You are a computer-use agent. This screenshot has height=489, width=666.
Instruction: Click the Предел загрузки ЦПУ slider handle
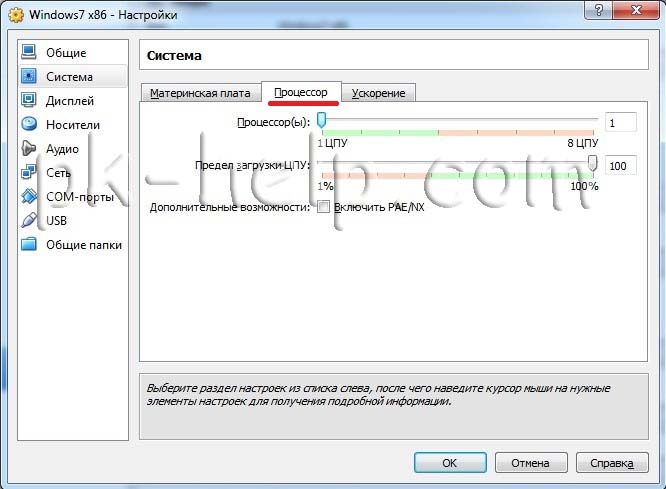(x=592, y=163)
